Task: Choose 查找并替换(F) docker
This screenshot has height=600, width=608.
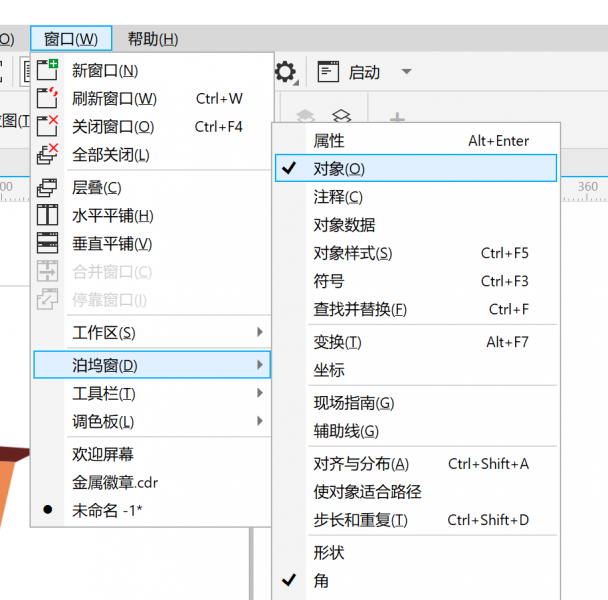Action: pos(416,309)
